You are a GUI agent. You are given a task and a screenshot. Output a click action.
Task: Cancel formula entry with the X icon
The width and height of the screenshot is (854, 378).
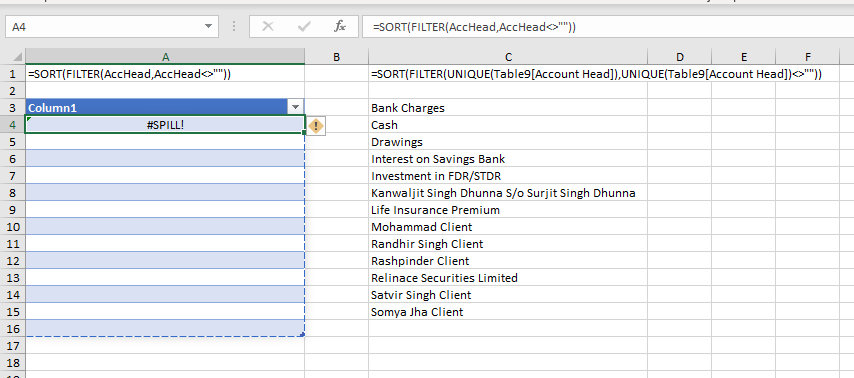coord(267,26)
